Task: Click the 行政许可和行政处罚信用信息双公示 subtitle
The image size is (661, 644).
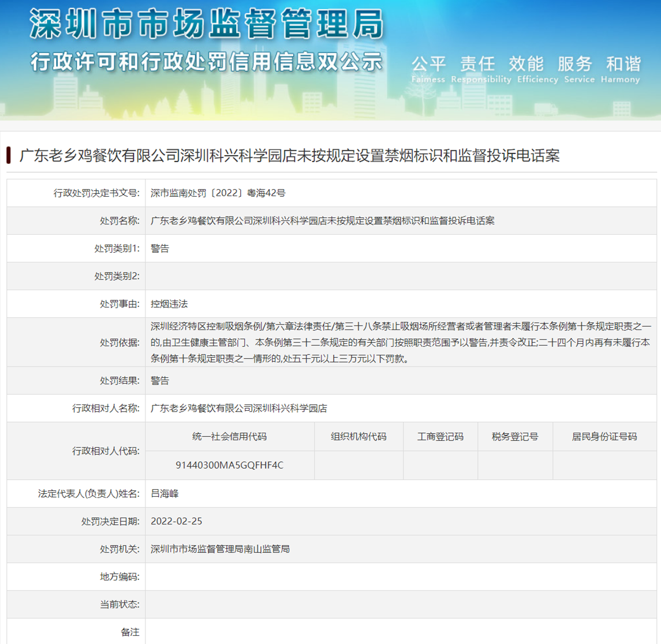Action: 206,62
